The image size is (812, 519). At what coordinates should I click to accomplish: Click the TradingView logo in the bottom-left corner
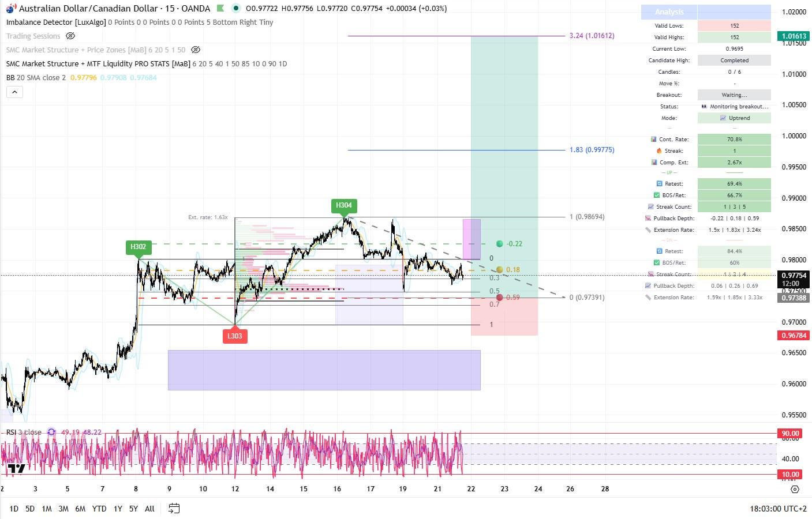tap(18, 469)
